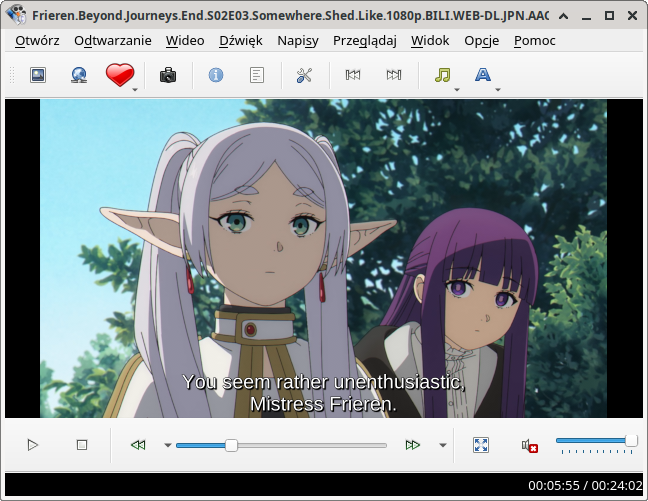Open the Napisy menu
Viewport: 648px width, 501px height.
coord(298,41)
